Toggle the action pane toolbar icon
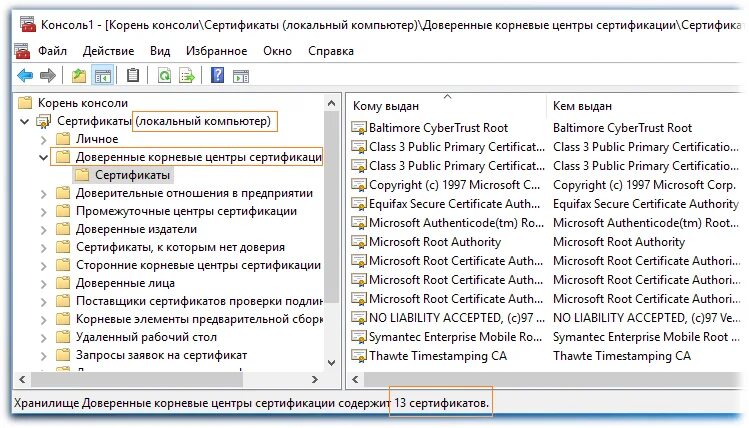This screenshot has width=749, height=428. 241,76
